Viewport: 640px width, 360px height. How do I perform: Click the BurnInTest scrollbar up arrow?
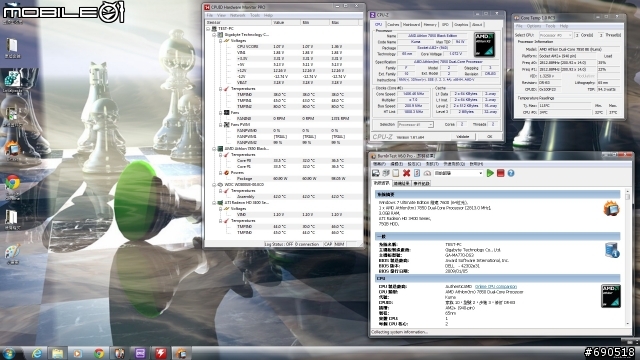coord(627,192)
